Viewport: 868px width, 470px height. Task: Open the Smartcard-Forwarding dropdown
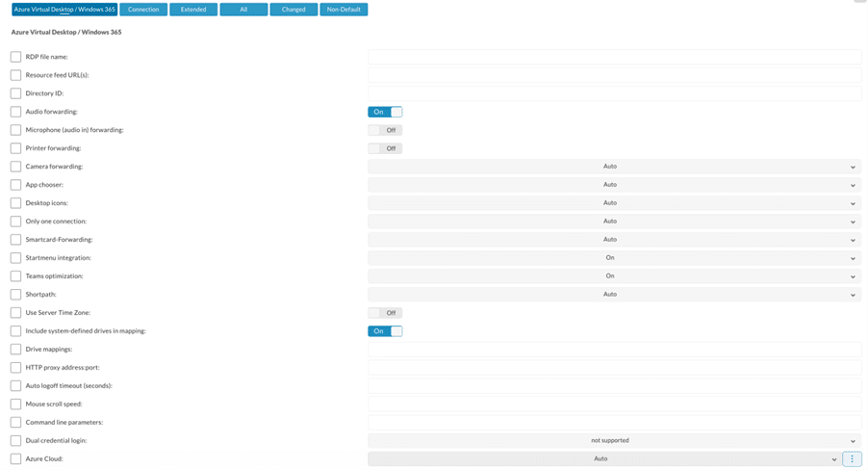pyautogui.click(x=615, y=240)
